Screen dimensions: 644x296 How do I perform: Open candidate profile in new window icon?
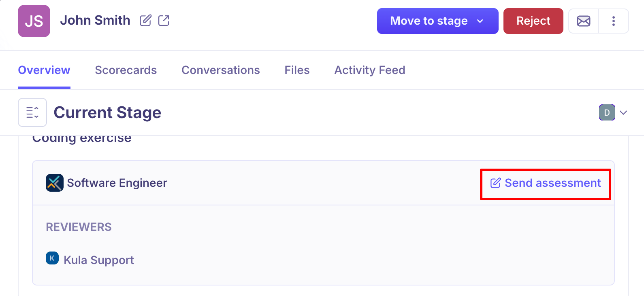point(164,21)
